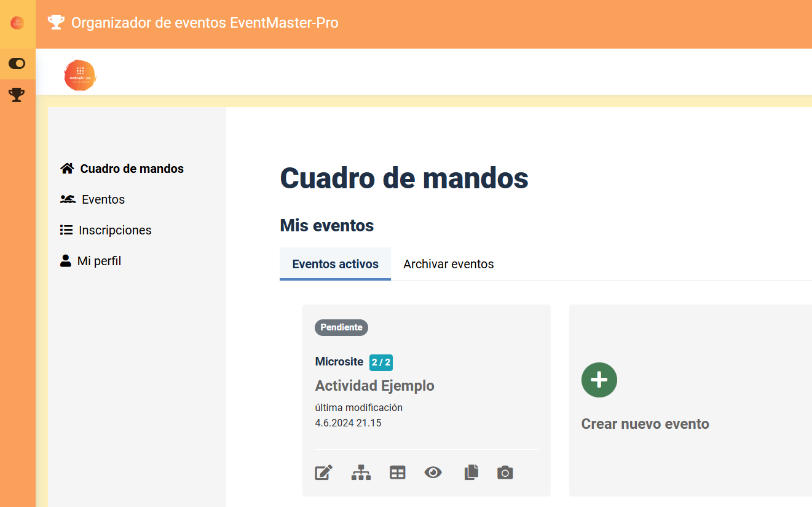The image size is (812, 507).
Task: Switch to the Eventos activos tab
Action: pyautogui.click(x=335, y=264)
